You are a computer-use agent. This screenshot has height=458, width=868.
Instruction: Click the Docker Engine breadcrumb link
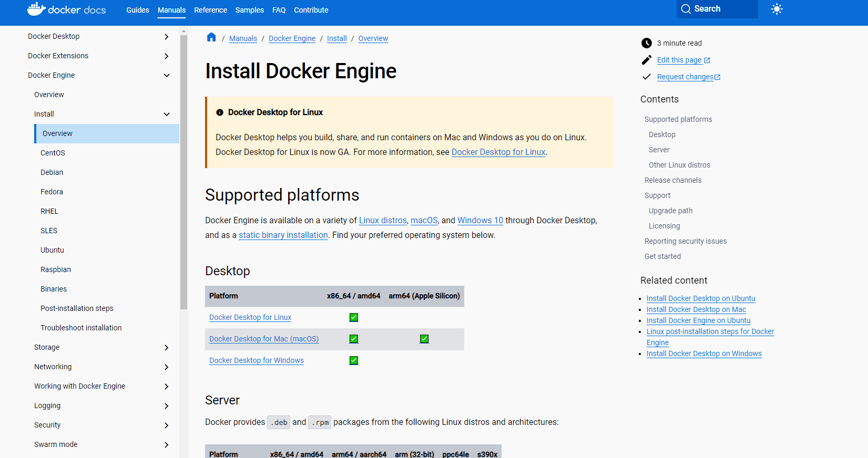click(x=292, y=38)
